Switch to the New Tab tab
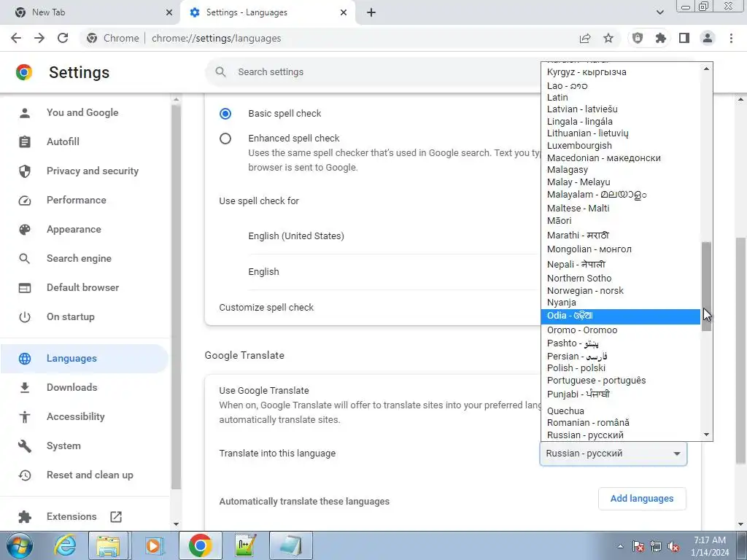Viewport: 747px width, 560px height. pyautogui.click(x=90, y=12)
